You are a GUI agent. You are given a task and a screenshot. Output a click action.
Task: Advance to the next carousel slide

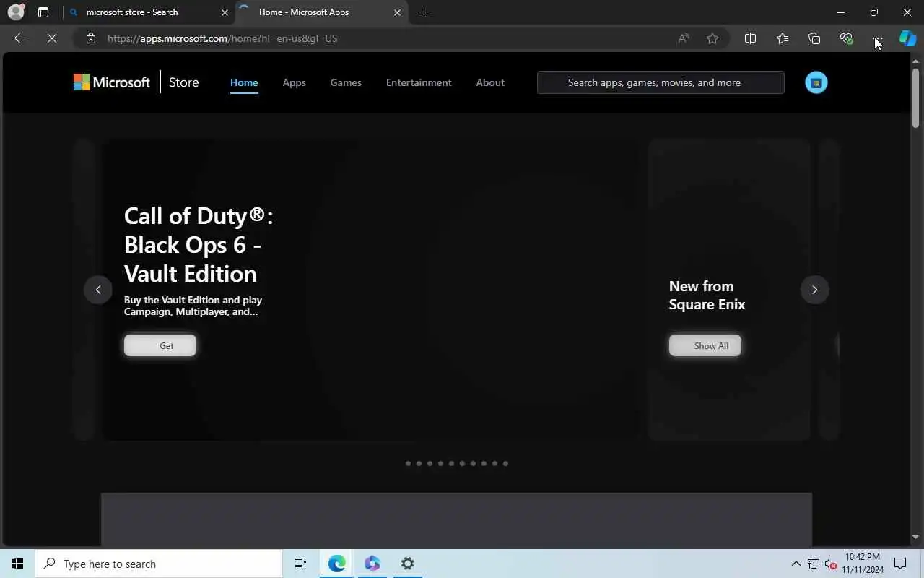point(814,290)
